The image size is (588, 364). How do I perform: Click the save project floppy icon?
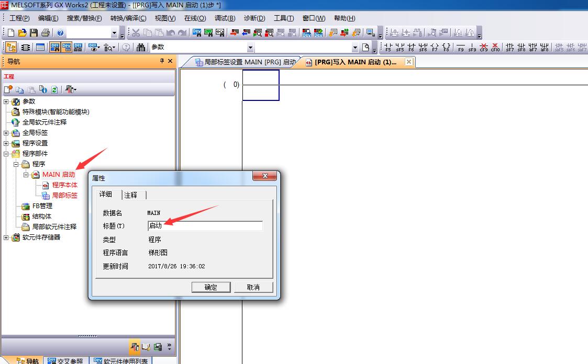34,33
